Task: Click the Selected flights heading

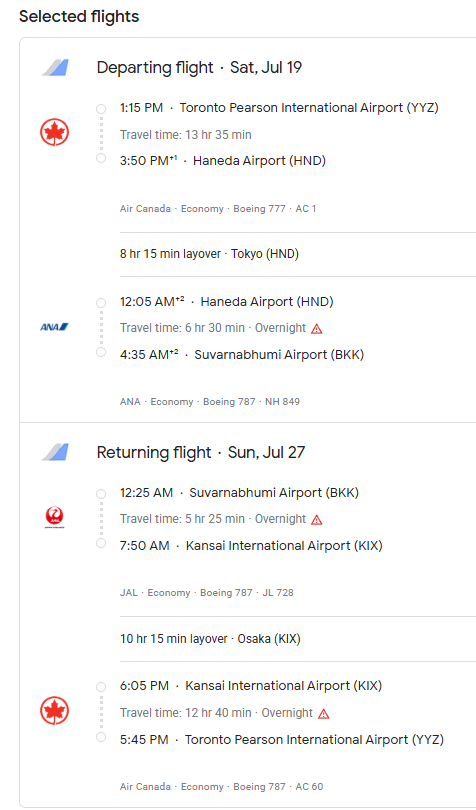Action: coord(79,17)
